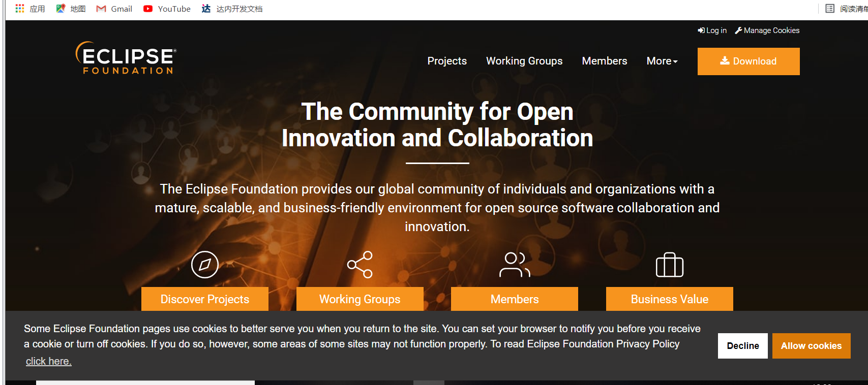Click the orange Members button

pos(515,299)
